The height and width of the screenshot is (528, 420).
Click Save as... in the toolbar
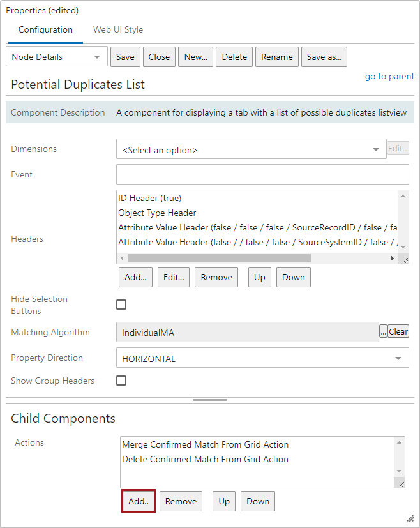pyautogui.click(x=324, y=57)
